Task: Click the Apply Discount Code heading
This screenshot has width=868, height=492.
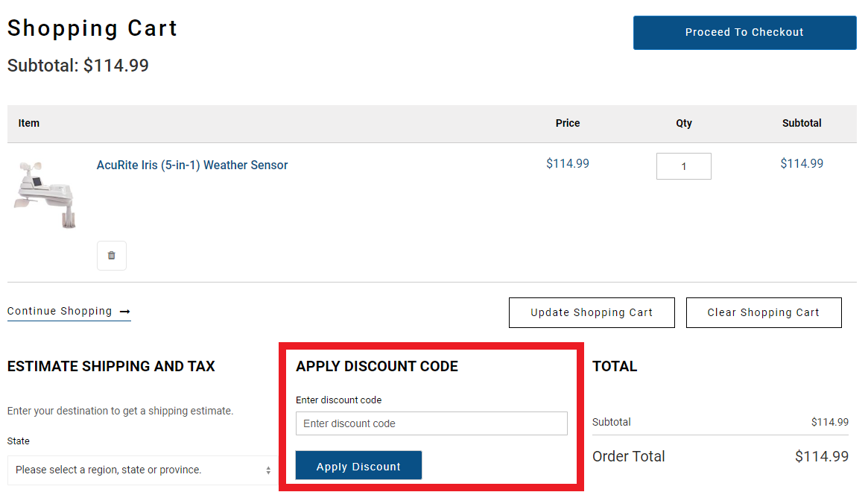Action: (x=377, y=366)
